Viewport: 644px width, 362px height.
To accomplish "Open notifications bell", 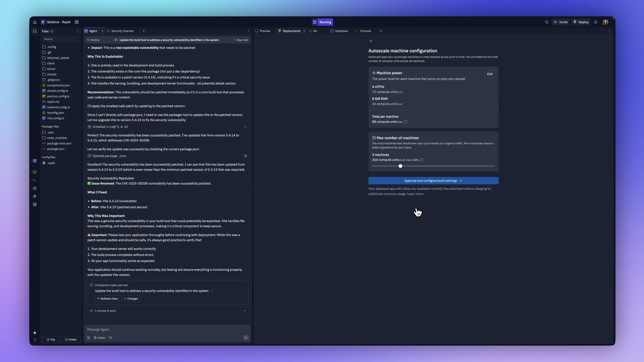I will pos(596,22).
